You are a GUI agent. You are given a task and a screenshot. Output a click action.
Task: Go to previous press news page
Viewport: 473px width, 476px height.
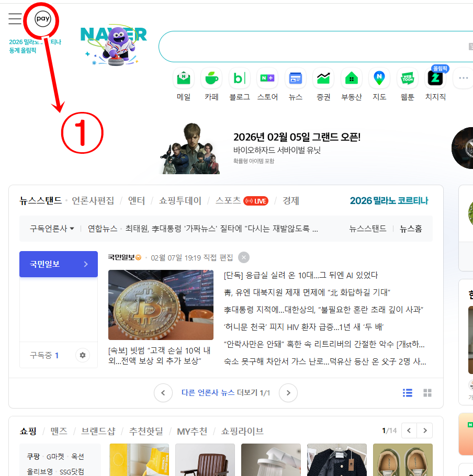(x=163, y=393)
